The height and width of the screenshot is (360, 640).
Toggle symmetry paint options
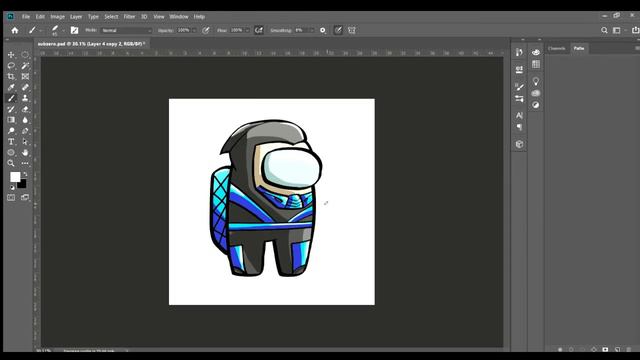pyautogui.click(x=351, y=30)
